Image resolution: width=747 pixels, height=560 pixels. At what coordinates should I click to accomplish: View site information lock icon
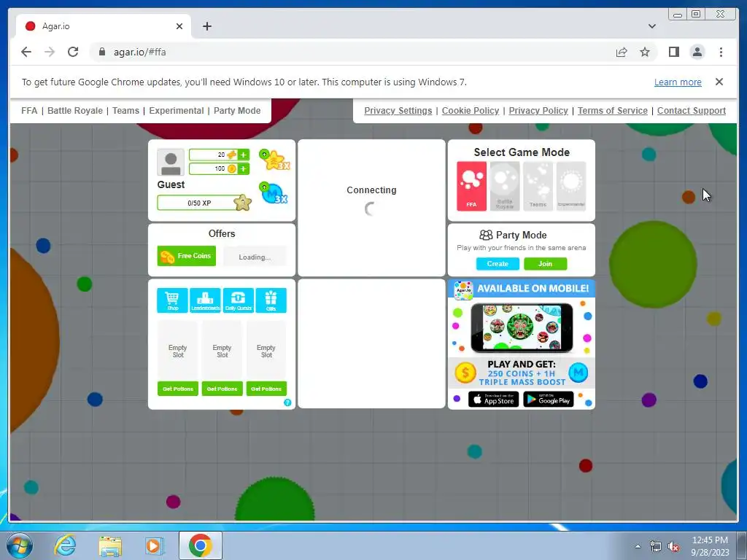click(102, 52)
